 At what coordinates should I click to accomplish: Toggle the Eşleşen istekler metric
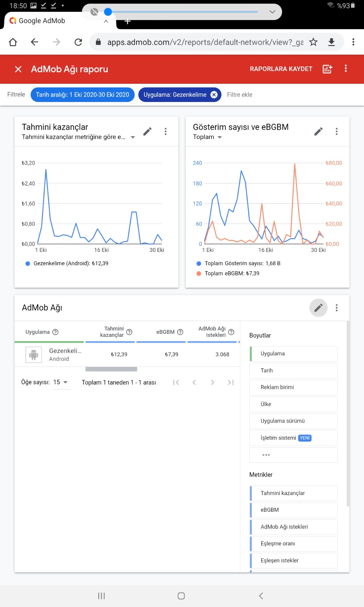point(293,561)
